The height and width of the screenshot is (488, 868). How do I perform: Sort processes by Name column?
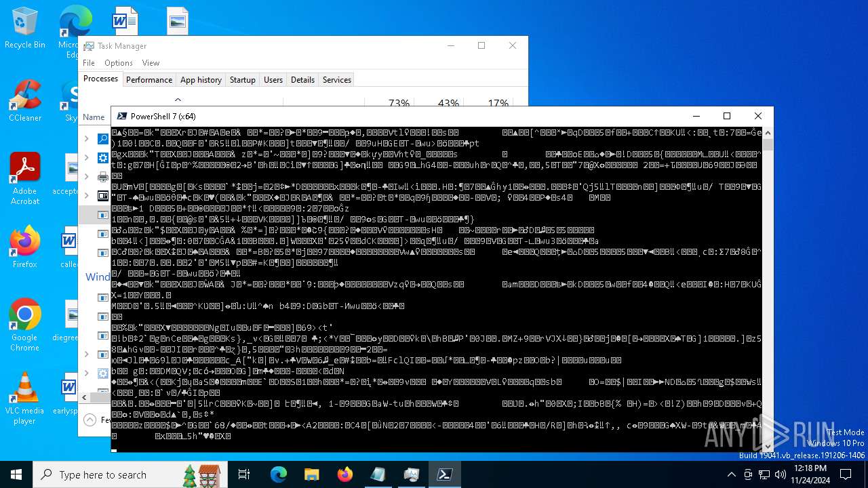94,117
